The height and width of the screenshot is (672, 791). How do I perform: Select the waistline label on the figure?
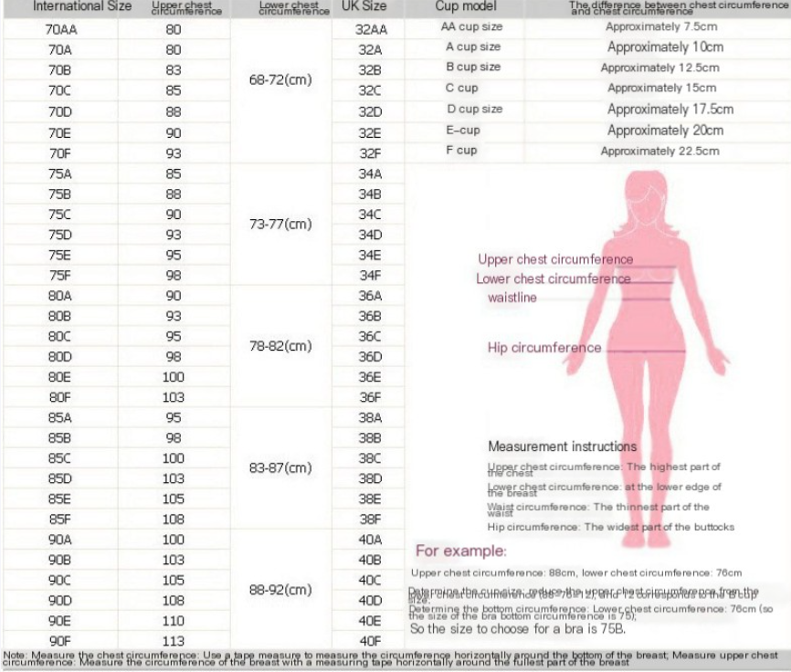(x=512, y=298)
